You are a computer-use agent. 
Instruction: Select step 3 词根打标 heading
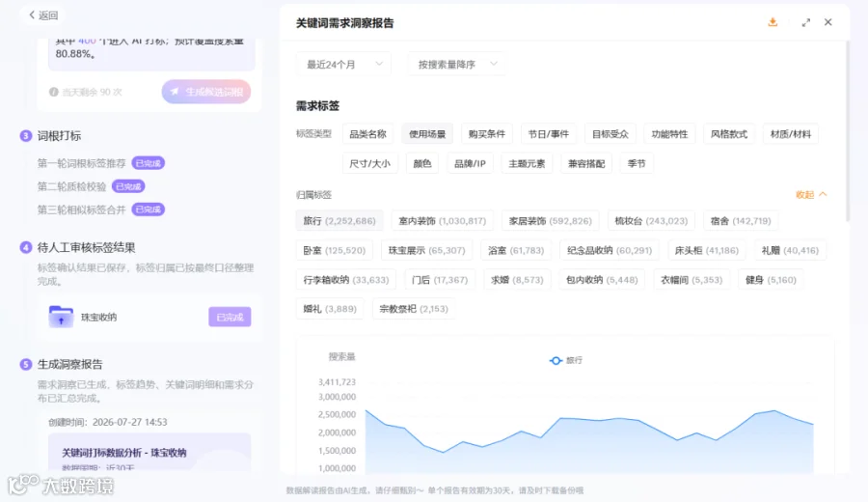[59, 136]
